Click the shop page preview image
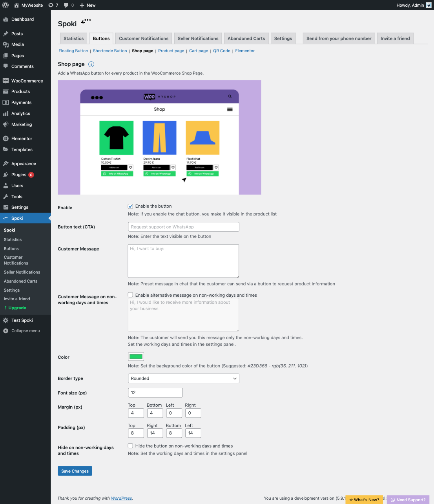The image size is (434, 504). pyautogui.click(x=159, y=137)
